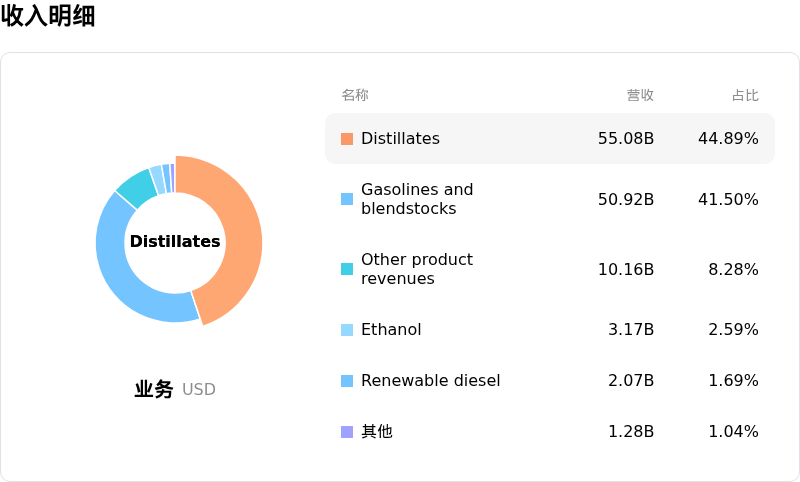Click the 营收 column header
This screenshot has height=482, width=800.
point(640,95)
